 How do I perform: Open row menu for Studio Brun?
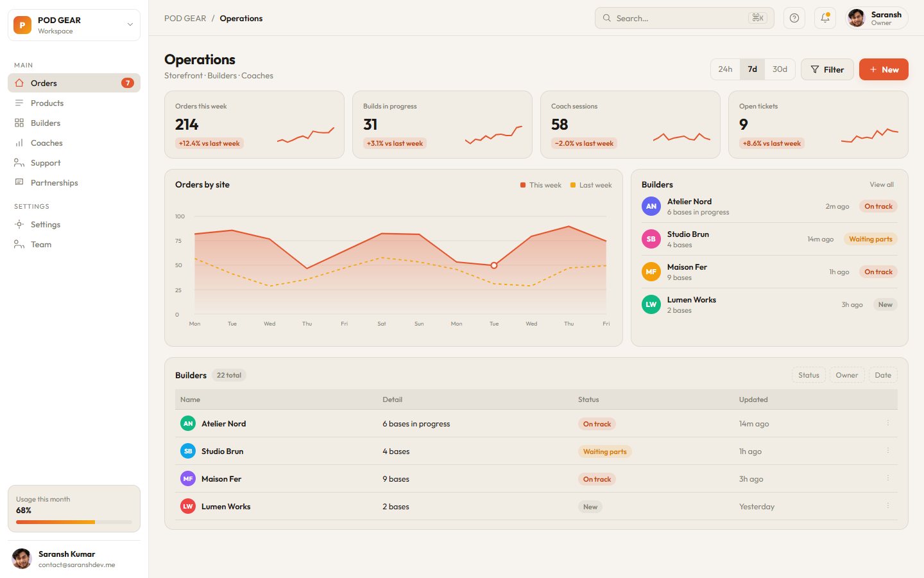[888, 450]
